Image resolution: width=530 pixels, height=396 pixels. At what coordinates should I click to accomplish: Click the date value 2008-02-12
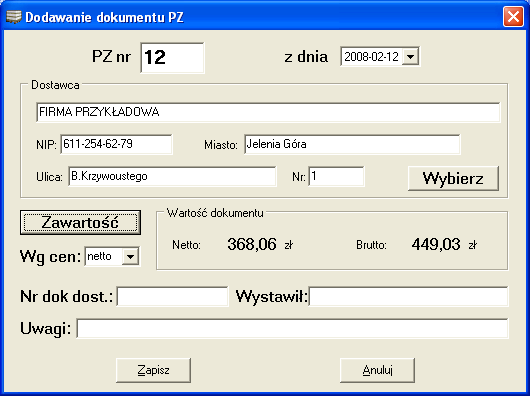tap(371, 56)
